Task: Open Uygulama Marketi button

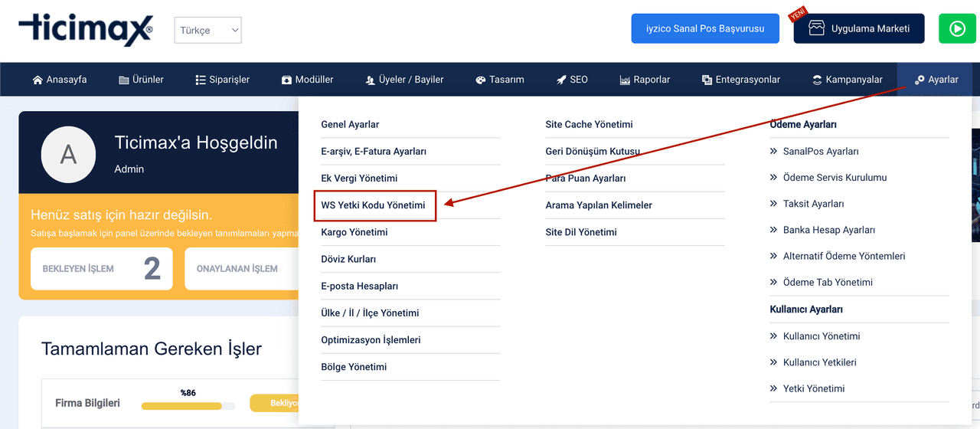Action: click(858, 28)
